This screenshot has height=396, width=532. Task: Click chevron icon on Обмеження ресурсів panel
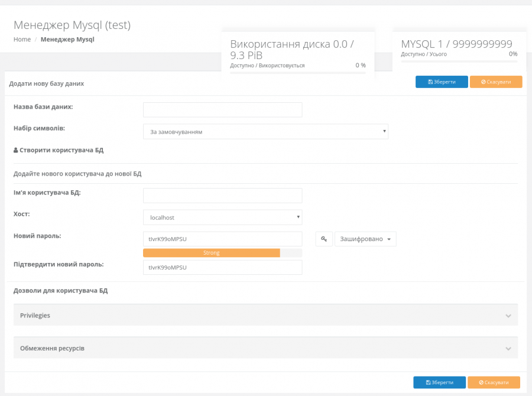coord(508,349)
